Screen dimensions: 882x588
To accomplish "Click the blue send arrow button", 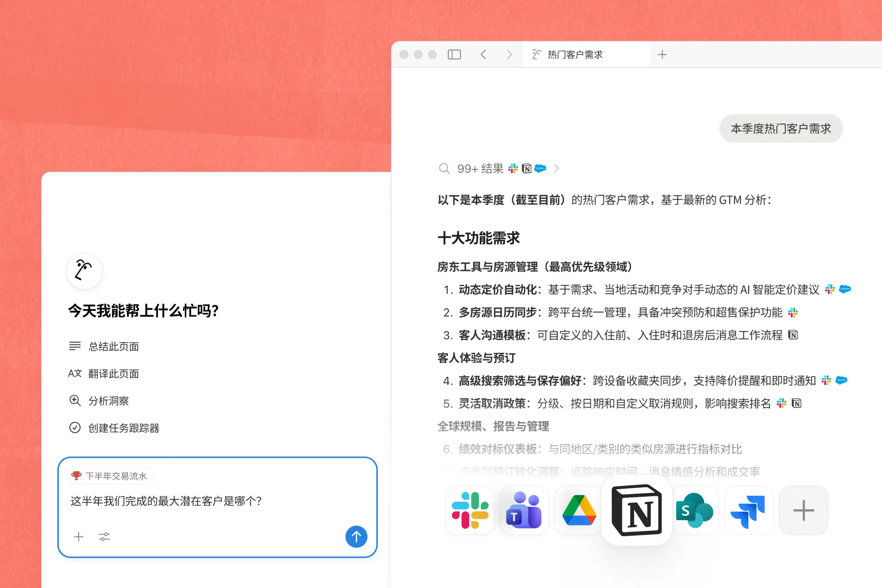I will (x=356, y=537).
